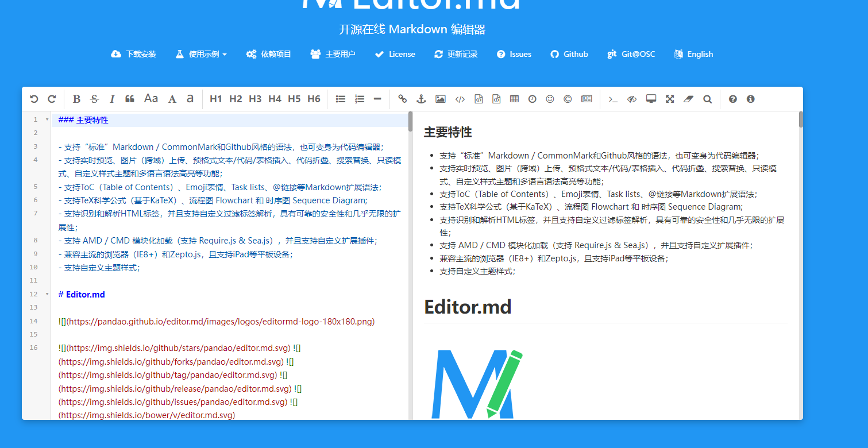This screenshot has width=868, height=448.
Task: Apply Bold formatting from the toolbar
Action: pyautogui.click(x=76, y=99)
